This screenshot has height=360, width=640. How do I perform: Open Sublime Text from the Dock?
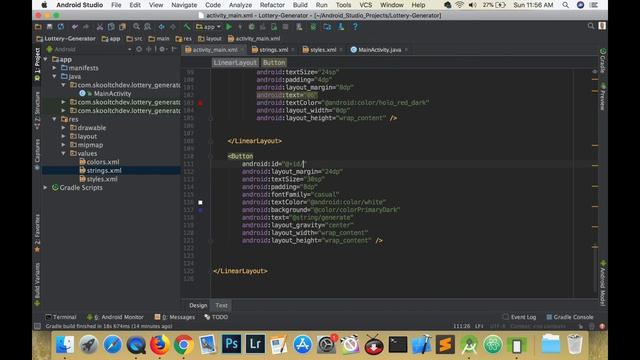click(x=445, y=345)
